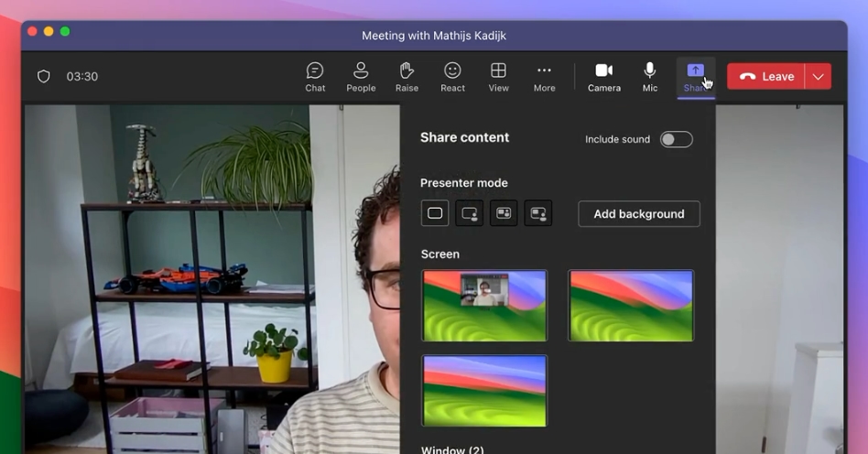Open the Chat panel

315,77
